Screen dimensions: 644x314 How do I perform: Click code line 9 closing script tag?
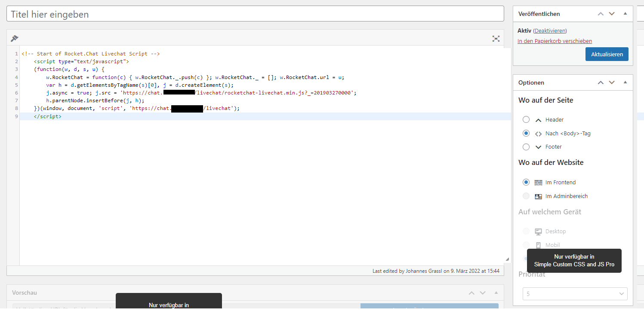(x=47, y=116)
